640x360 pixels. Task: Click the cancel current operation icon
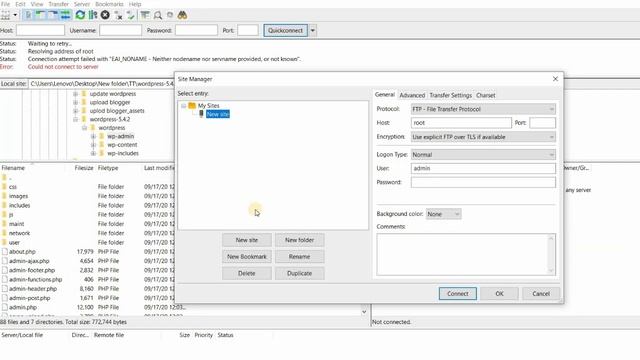pos(105,15)
